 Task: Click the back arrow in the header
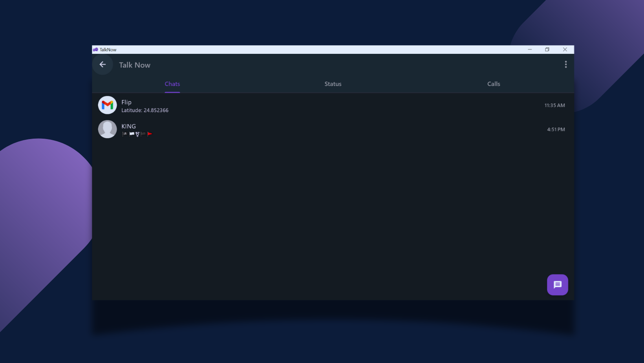coord(102,64)
